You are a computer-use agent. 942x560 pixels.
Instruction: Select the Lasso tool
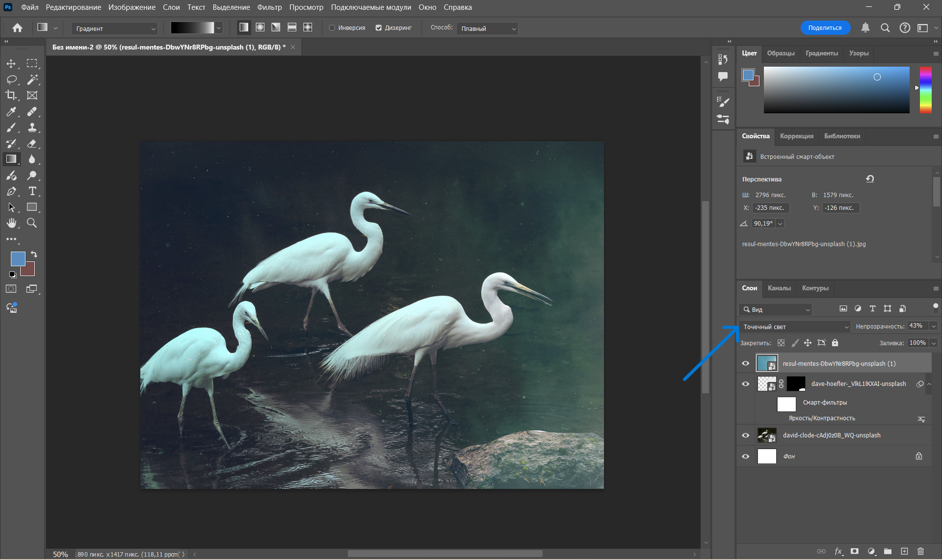click(11, 79)
